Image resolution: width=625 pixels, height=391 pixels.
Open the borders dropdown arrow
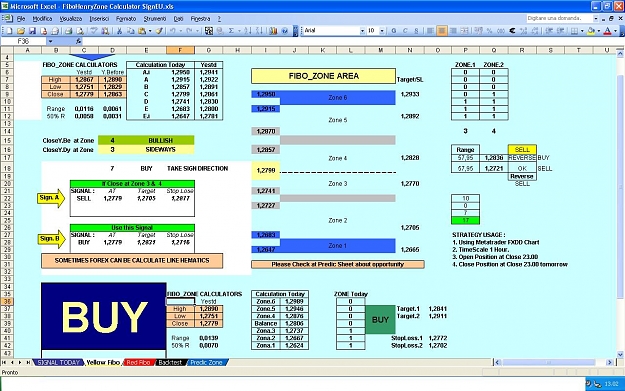(582, 31)
